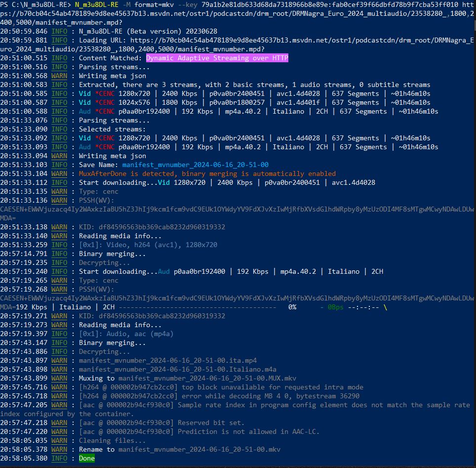The height and width of the screenshot is (468, 476).
Task: Click 'Prediction is not allowed in AAC-LC.' text
Action: click(249, 431)
